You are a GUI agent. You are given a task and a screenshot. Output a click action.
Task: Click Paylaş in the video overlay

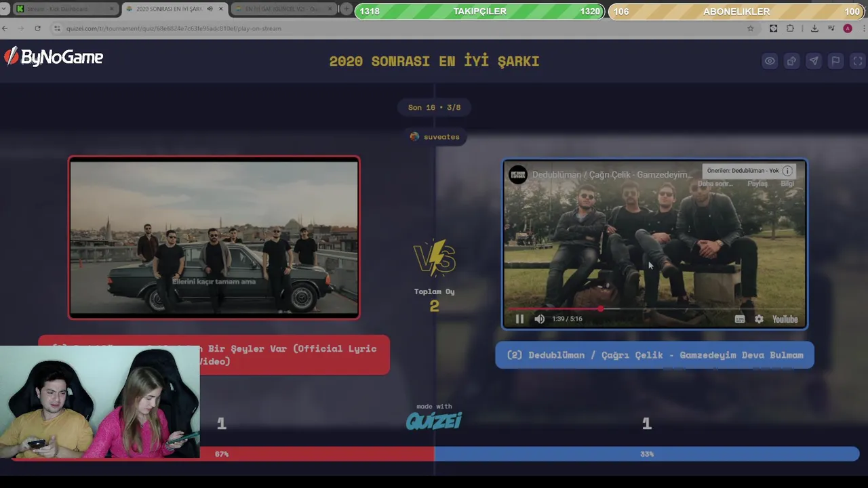[x=757, y=184]
